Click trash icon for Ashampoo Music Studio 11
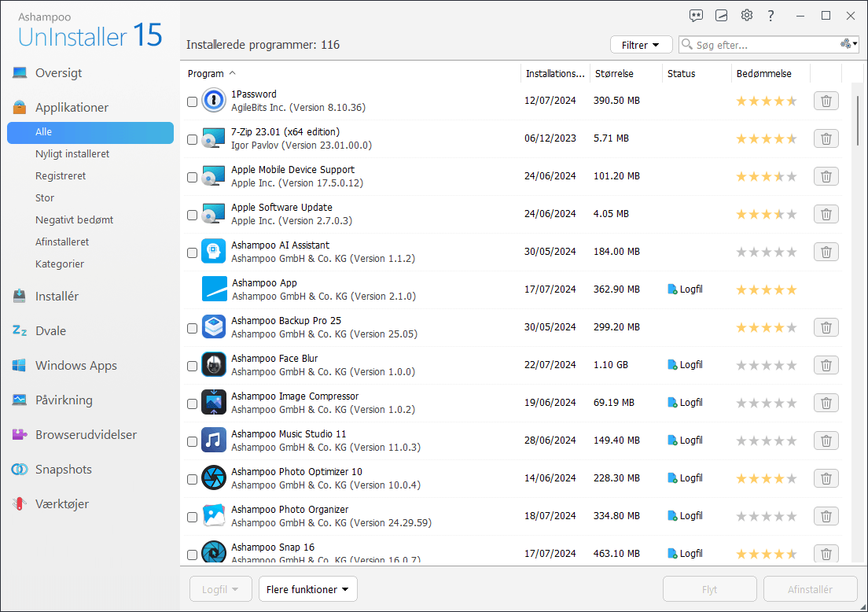 coord(826,441)
